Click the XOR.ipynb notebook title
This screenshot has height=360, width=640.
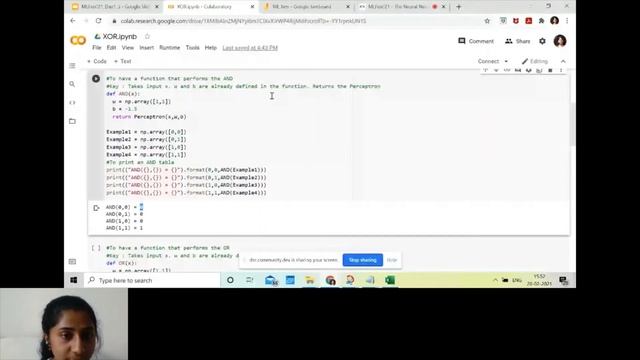tap(120, 37)
